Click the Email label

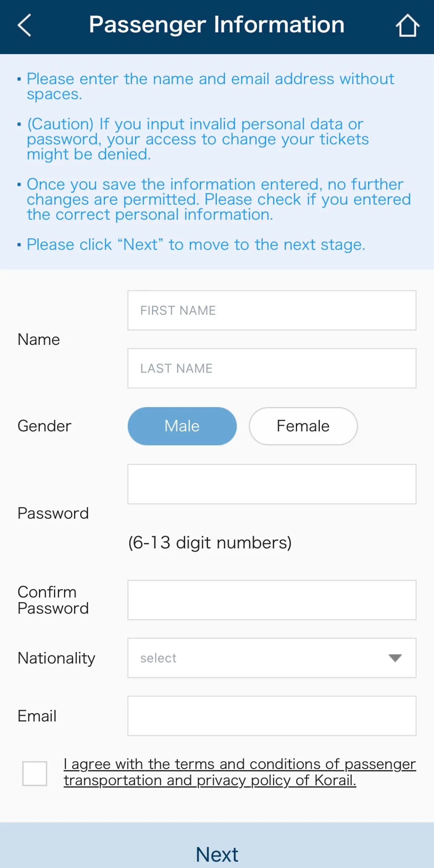pos(37,716)
